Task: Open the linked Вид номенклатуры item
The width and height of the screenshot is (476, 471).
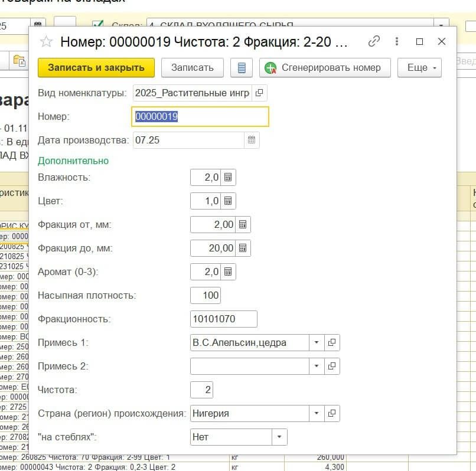Action: pos(259,93)
